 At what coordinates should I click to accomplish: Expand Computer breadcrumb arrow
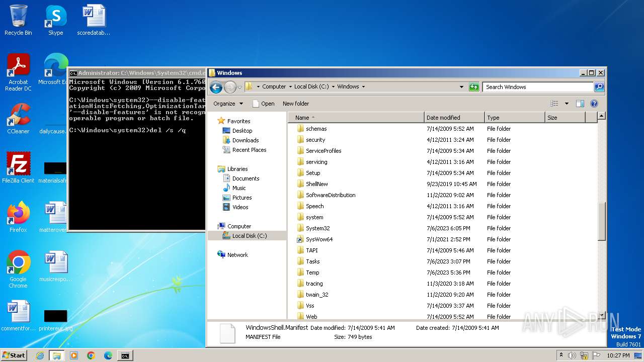(x=290, y=87)
